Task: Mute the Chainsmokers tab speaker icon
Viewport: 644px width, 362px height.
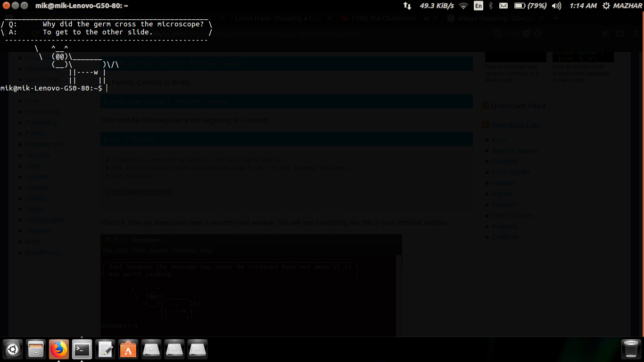Action: pyautogui.click(x=426, y=18)
